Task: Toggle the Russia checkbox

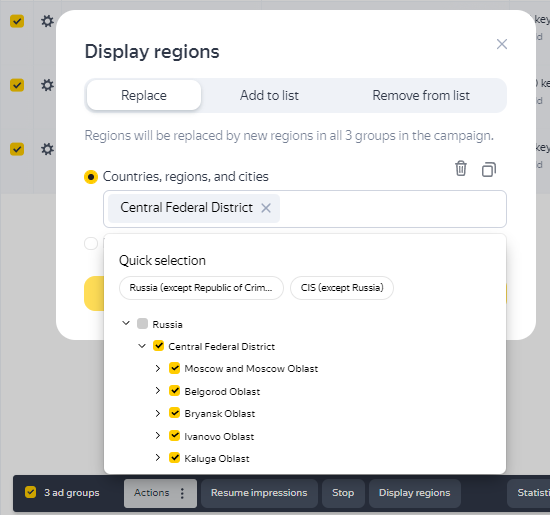Action: pyautogui.click(x=142, y=323)
